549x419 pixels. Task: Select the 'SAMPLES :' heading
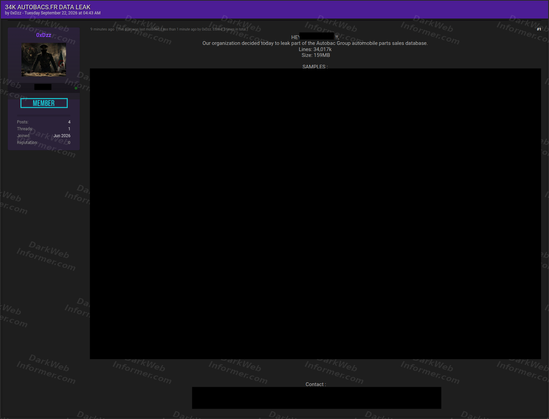click(315, 67)
